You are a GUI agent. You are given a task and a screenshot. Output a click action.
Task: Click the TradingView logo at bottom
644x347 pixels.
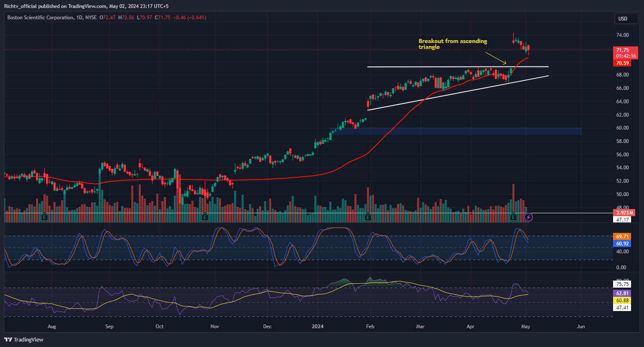coord(24,339)
